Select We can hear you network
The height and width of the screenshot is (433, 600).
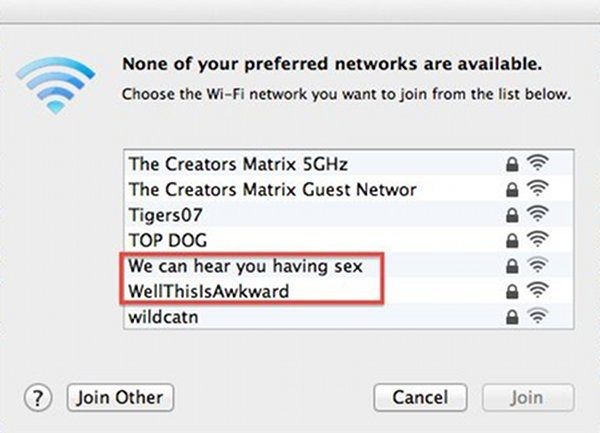tap(349, 265)
